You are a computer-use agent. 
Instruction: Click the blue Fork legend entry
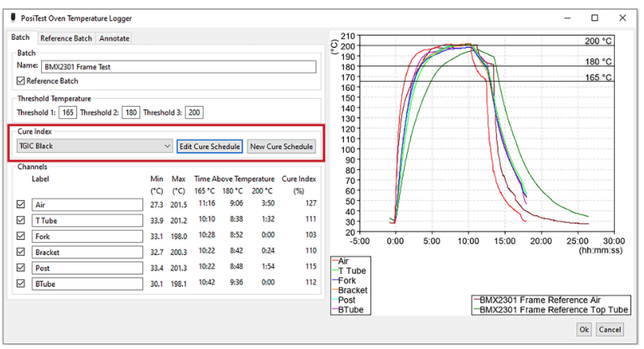pyautogui.click(x=344, y=280)
